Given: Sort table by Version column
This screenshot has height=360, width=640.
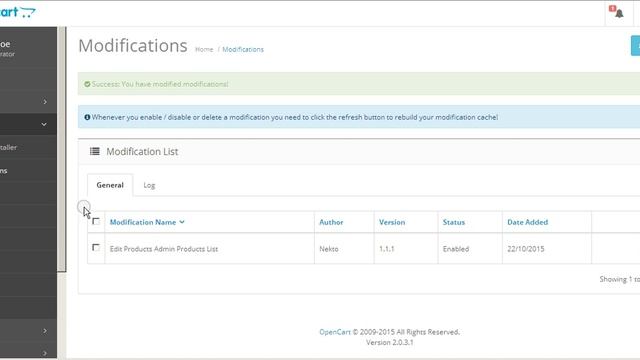Looking at the screenshot, I should (x=392, y=222).
